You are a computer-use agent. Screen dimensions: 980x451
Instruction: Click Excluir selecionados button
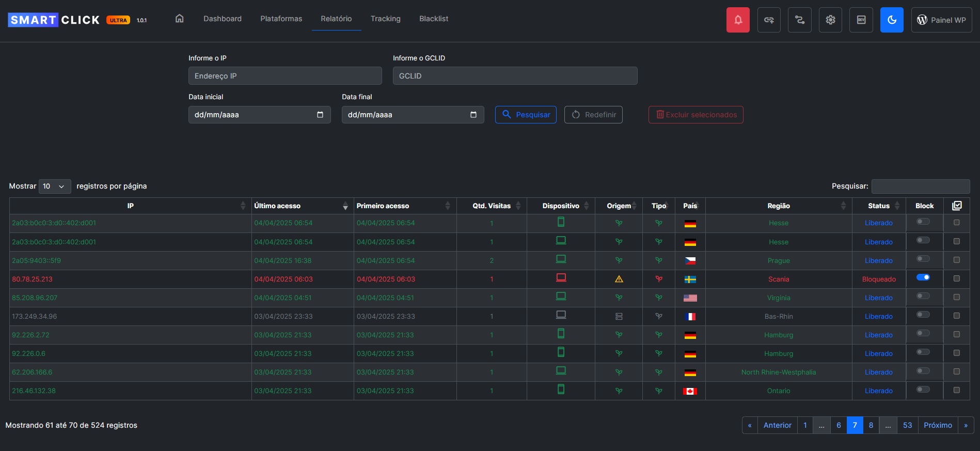(x=696, y=115)
